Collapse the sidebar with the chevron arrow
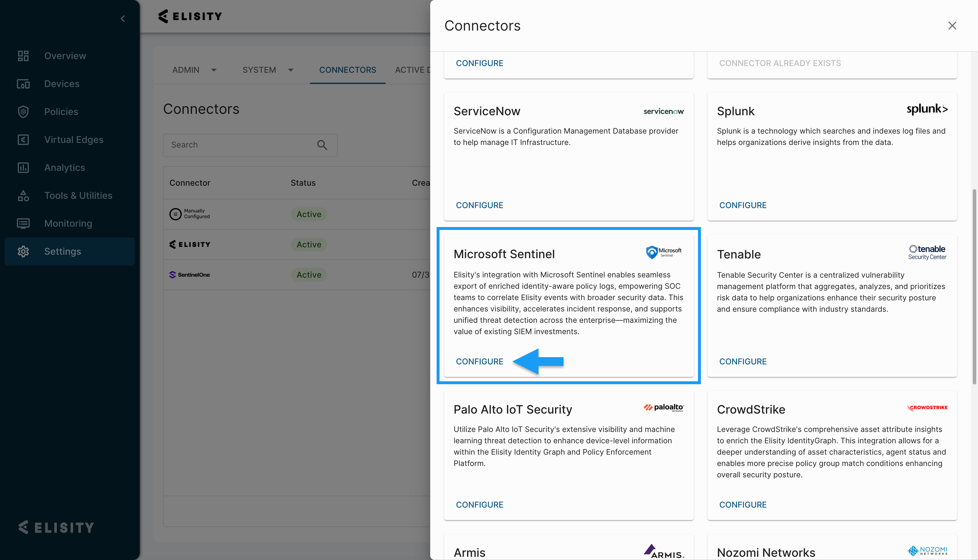978x560 pixels. coord(123,18)
